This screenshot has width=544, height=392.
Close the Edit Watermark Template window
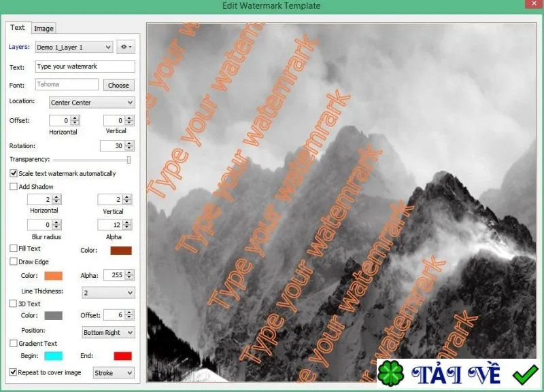534,4
